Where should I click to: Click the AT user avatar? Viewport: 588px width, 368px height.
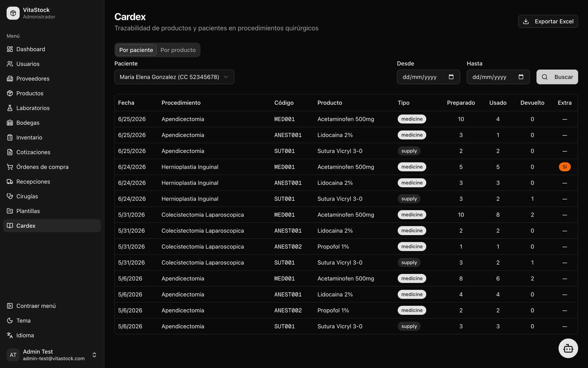pos(13,355)
